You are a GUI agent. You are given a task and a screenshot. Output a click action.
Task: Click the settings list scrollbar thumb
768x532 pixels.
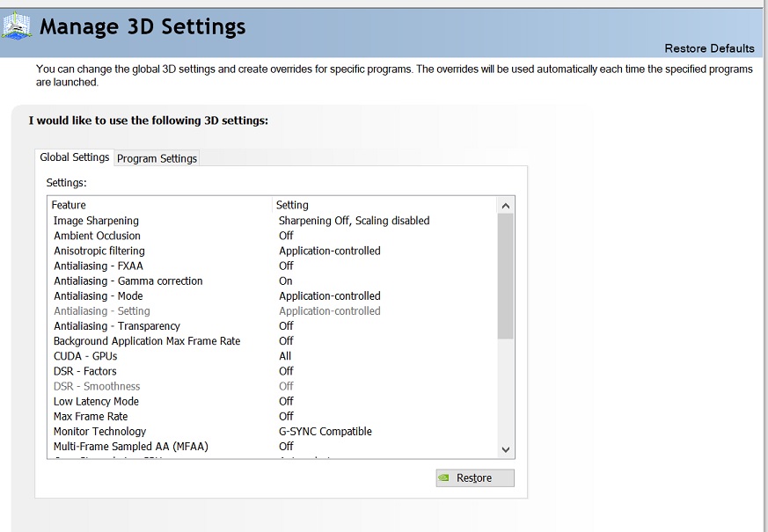pos(505,276)
